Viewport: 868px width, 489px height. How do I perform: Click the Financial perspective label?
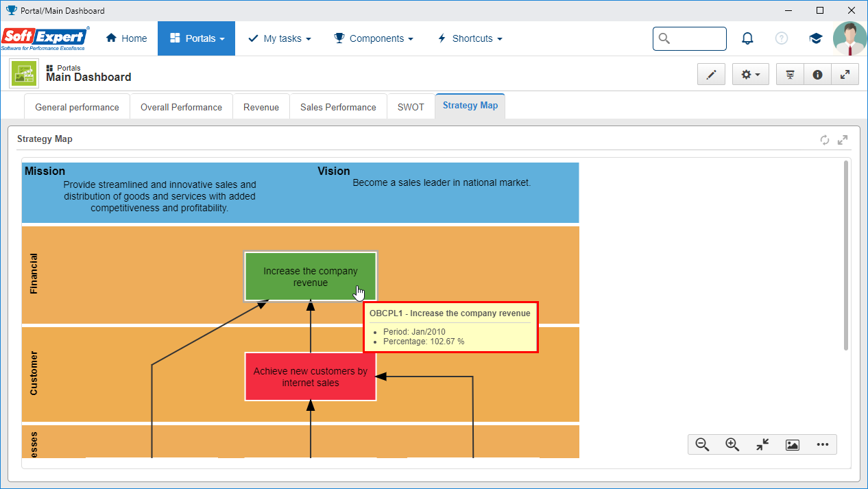pos(34,274)
